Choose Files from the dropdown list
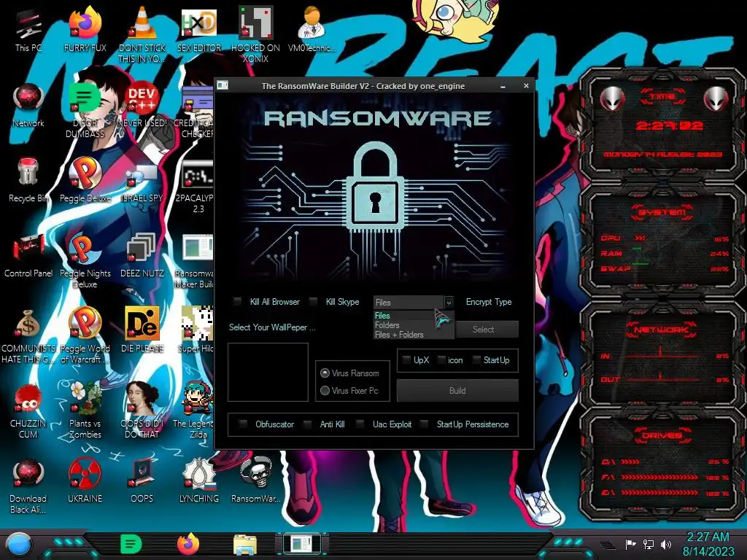Viewport: 747px width, 560px height. [414, 315]
